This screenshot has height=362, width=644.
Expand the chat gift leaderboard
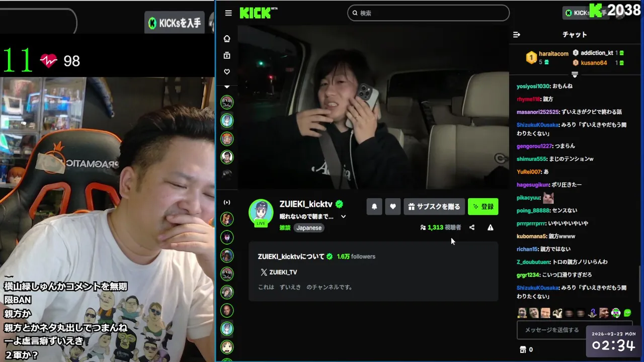(575, 74)
